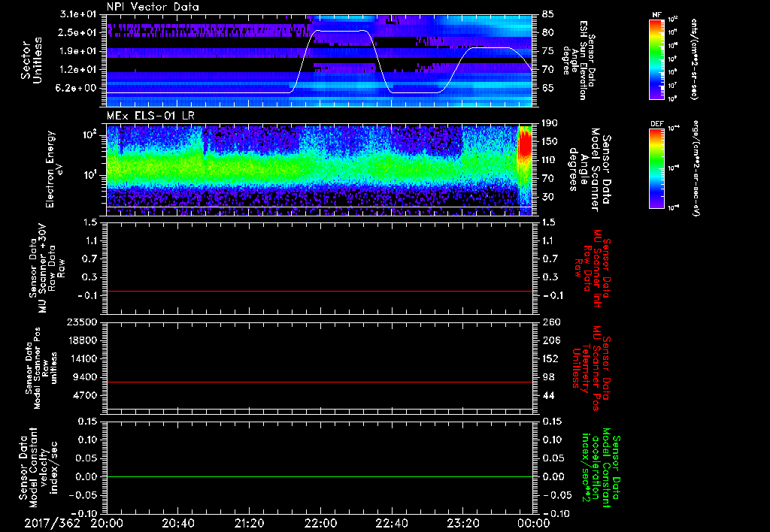The image size is (770, 532).
Task: Click the 21:20 time axis label
Action: click(249, 522)
